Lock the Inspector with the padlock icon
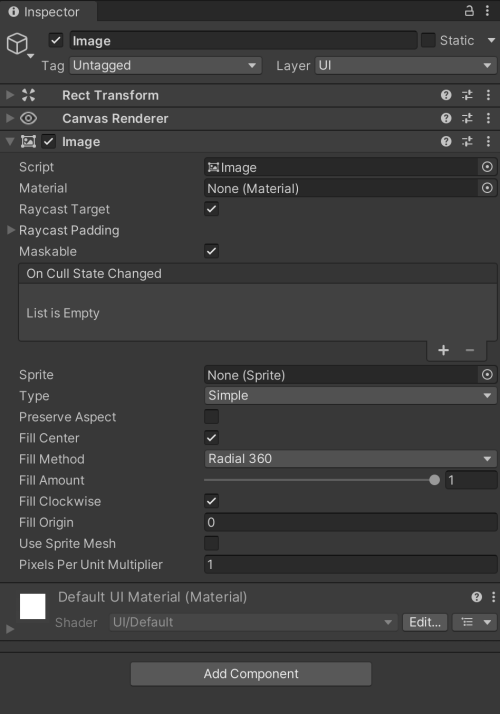 [469, 11]
